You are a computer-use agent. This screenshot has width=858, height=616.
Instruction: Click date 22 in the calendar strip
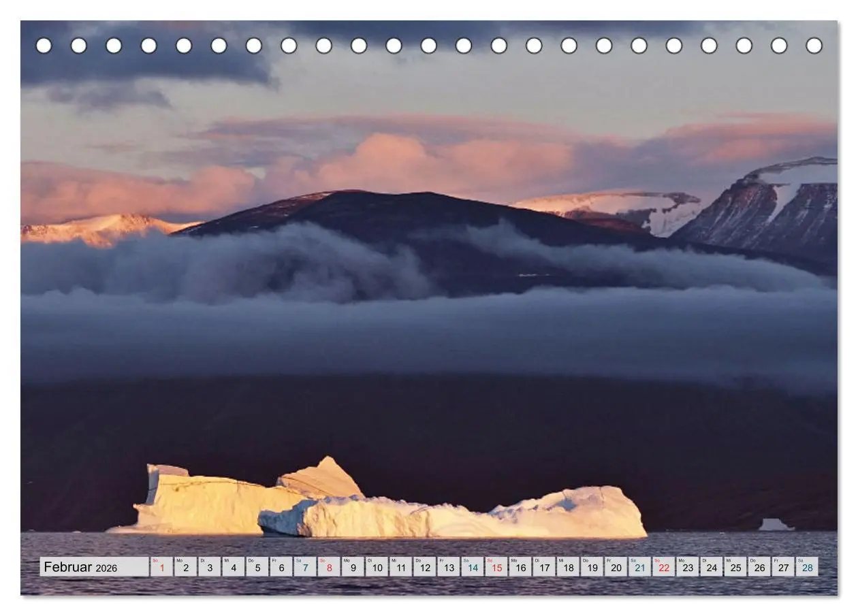click(664, 567)
